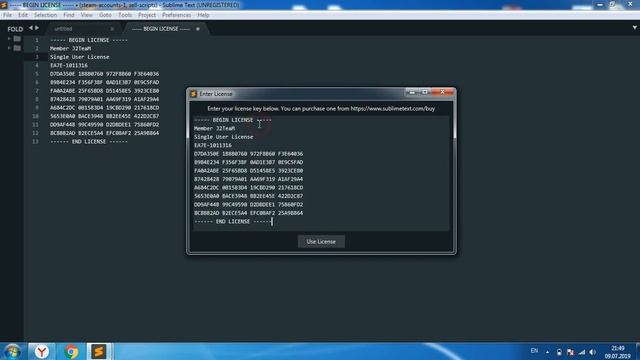
Task: Open the Goto menu
Action: 105,15
